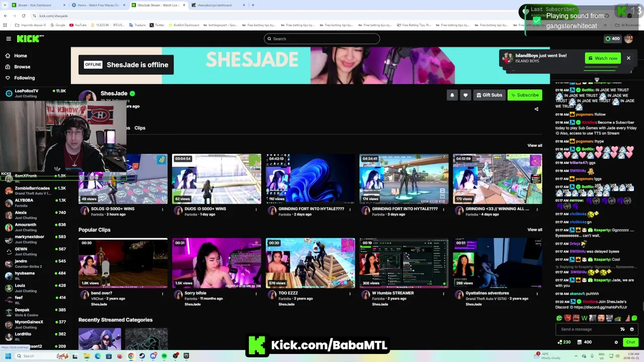This screenshot has height=362, width=644.
Task: Open chat settings gear icon
Action: (x=616, y=342)
